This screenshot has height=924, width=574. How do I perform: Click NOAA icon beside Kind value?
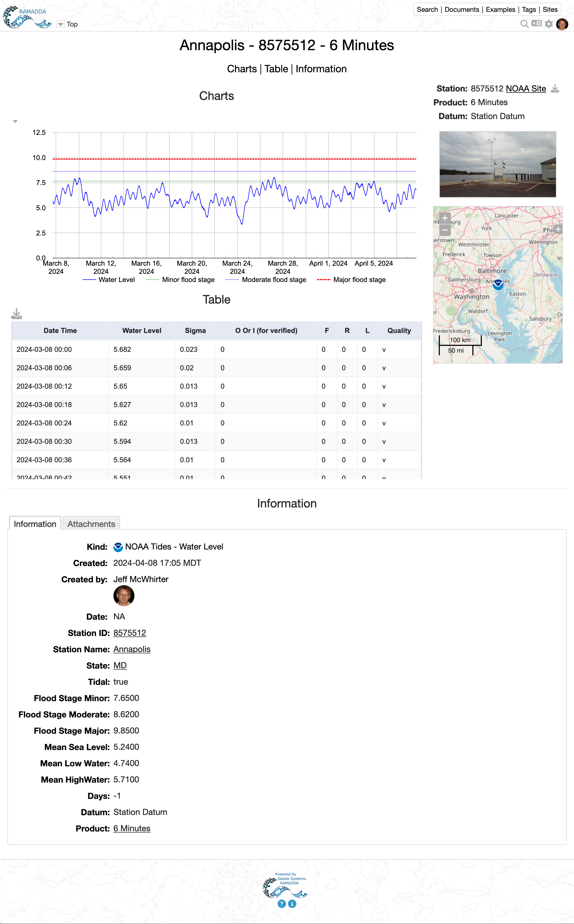click(x=118, y=547)
